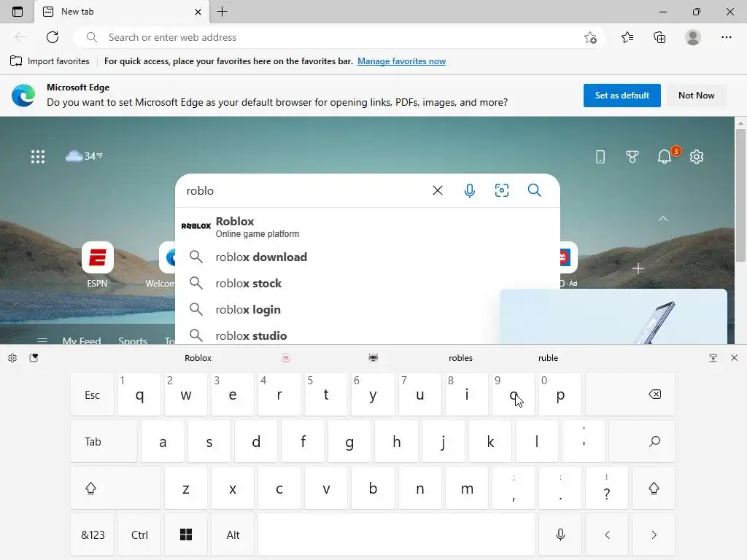Open notifications bell with badge 3
747x560 pixels.
click(666, 155)
